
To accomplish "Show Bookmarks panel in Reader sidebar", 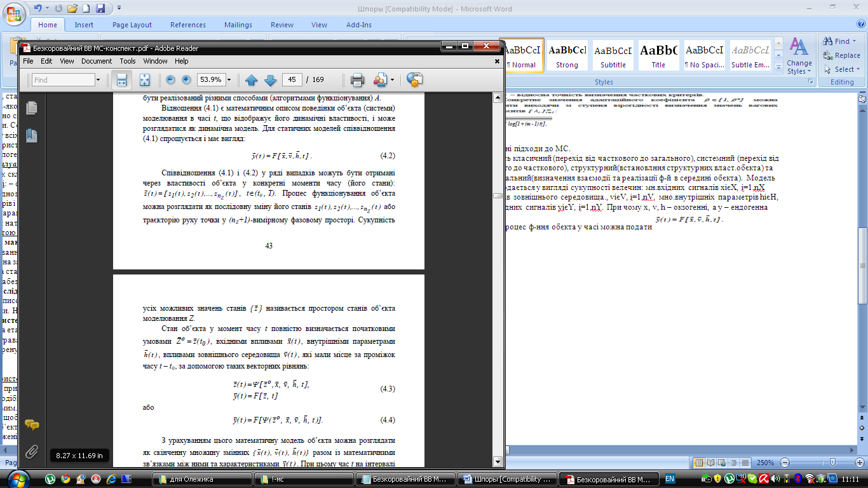I will point(32,135).
